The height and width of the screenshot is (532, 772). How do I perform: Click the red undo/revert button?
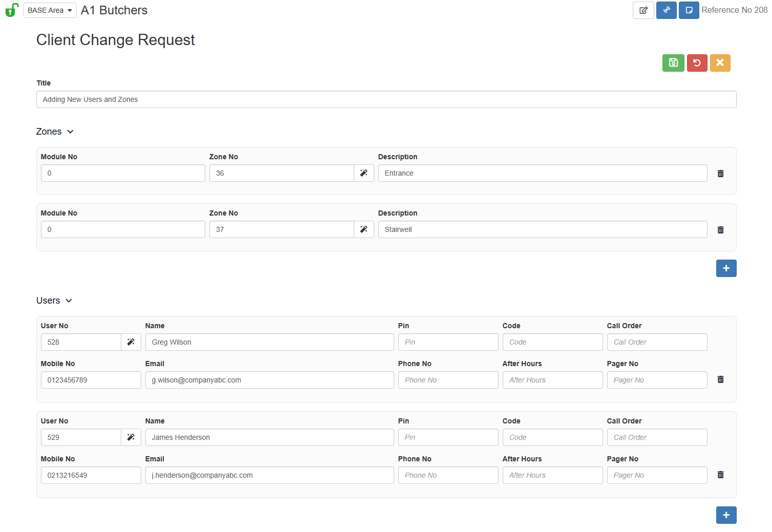tap(697, 63)
